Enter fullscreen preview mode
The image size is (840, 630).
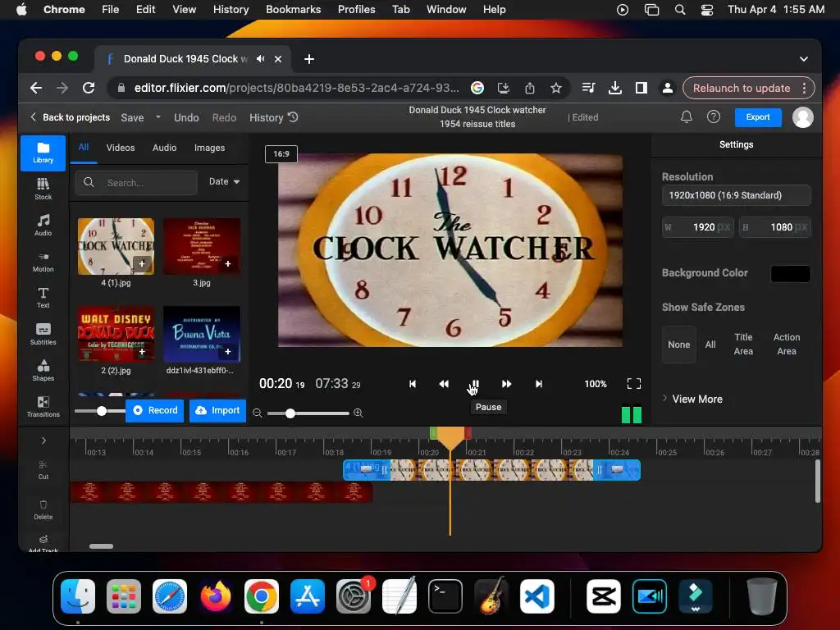(634, 384)
